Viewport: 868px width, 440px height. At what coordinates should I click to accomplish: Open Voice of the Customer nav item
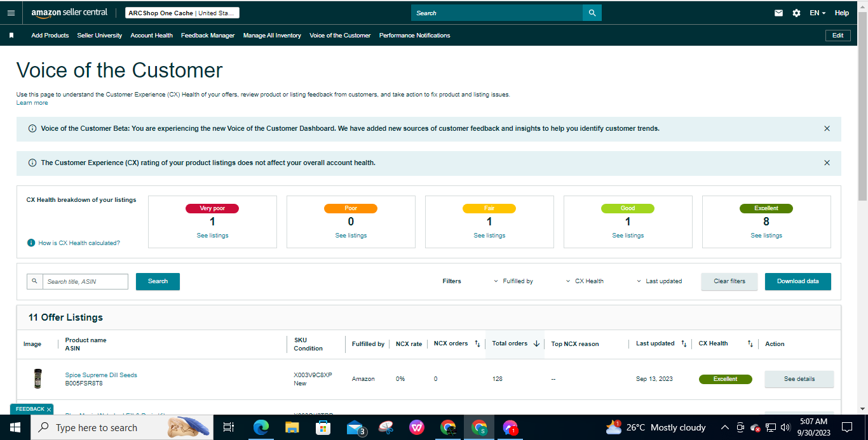coord(340,36)
